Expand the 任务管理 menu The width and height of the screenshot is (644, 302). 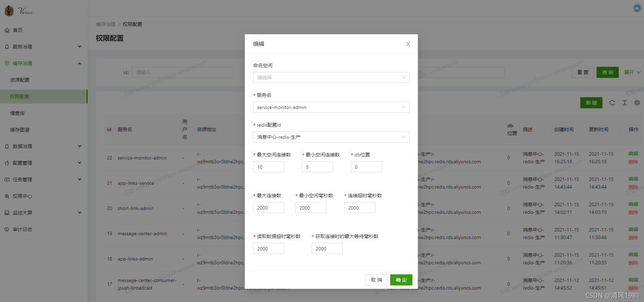click(80, 180)
